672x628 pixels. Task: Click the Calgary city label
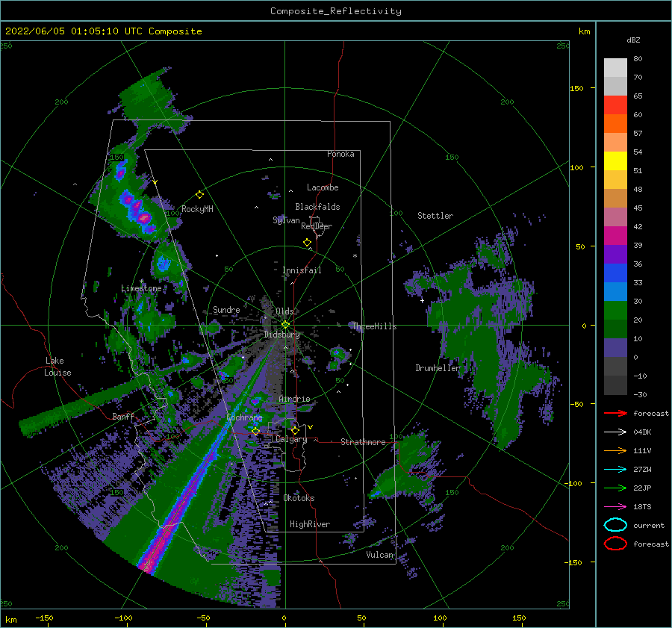pos(291,439)
